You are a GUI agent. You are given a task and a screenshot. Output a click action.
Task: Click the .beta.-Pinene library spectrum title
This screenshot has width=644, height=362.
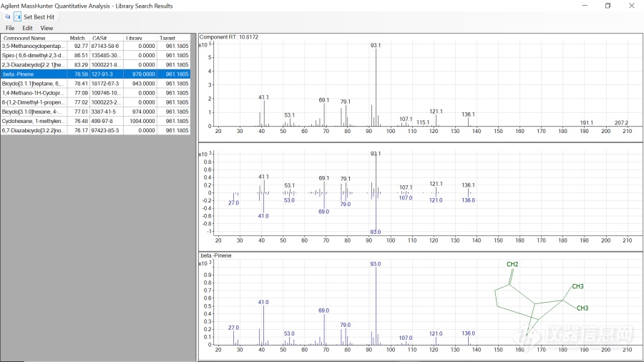pos(215,255)
